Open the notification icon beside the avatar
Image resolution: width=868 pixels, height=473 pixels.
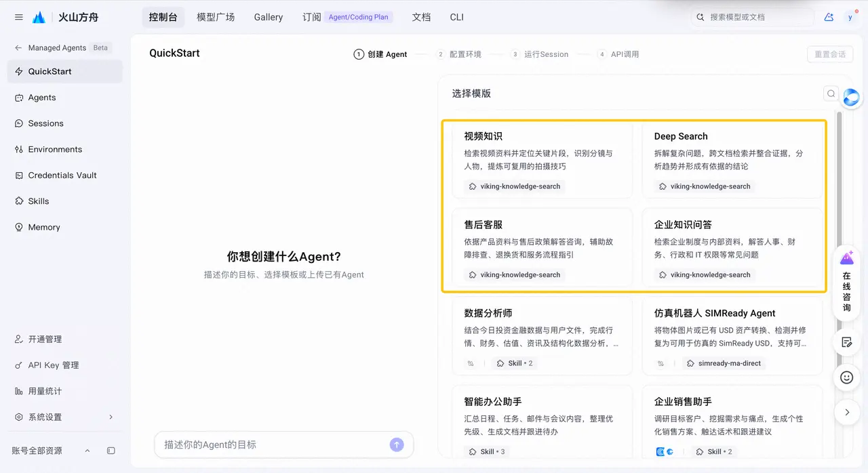(829, 18)
